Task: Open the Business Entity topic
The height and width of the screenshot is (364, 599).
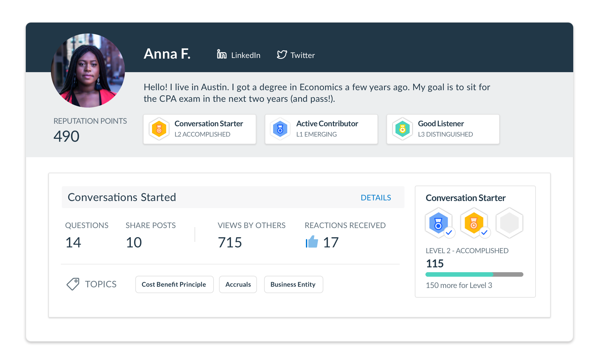Action: 293,284
